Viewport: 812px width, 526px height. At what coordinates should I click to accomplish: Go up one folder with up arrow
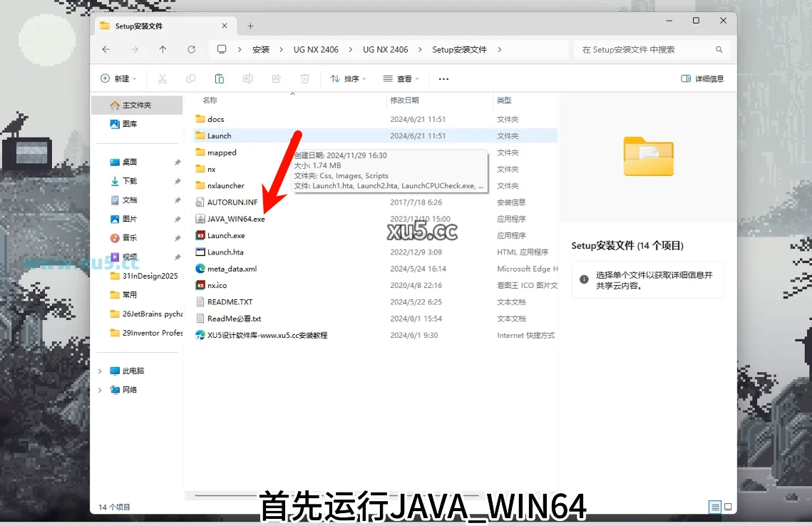click(163, 49)
